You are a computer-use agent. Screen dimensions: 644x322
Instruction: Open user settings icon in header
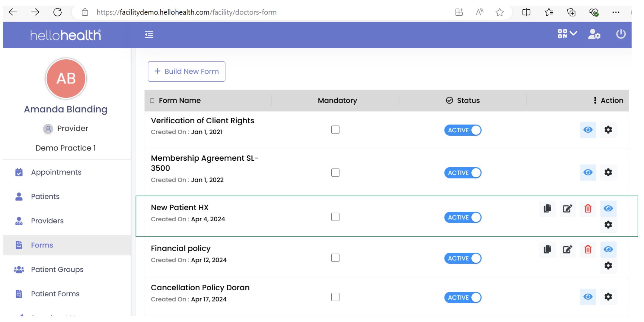tap(594, 34)
